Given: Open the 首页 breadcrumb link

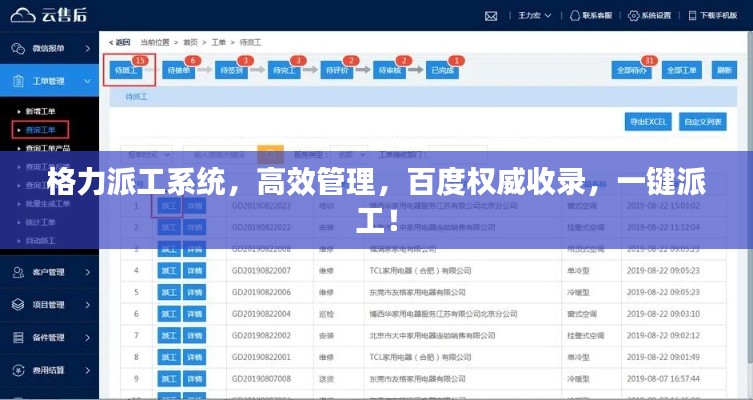Looking at the screenshot, I should coord(190,42).
